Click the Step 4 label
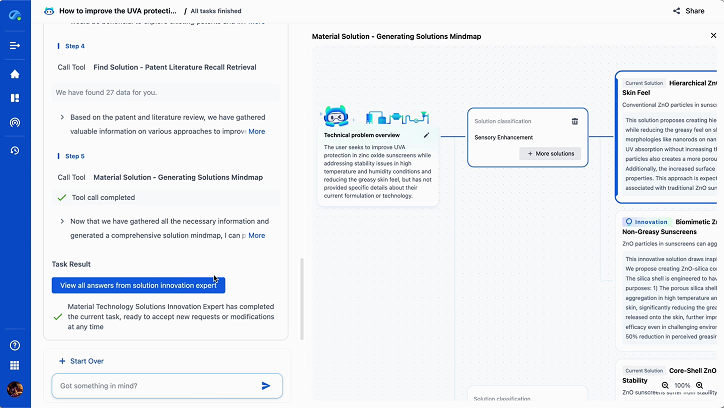This screenshot has height=408, width=724. click(x=75, y=46)
